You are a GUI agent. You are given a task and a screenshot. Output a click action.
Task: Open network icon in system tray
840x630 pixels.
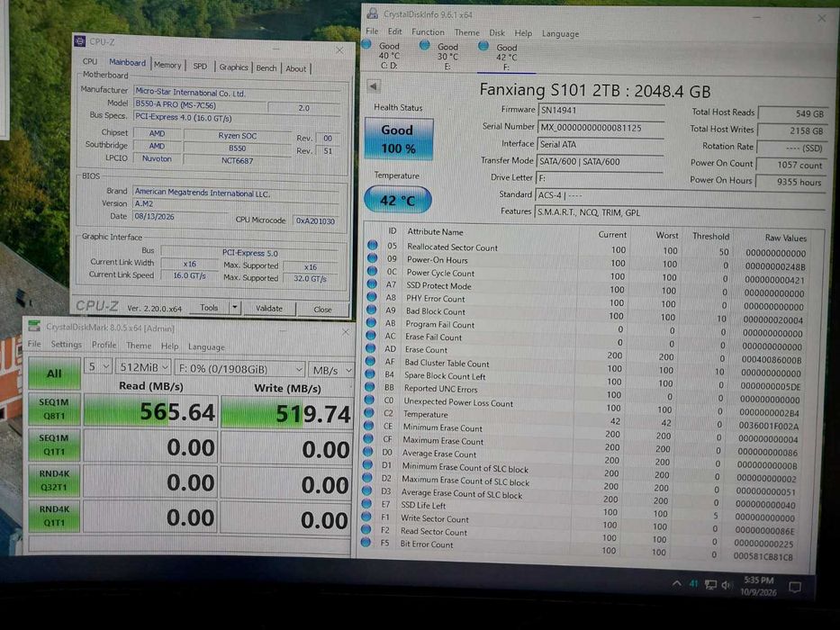[710, 584]
